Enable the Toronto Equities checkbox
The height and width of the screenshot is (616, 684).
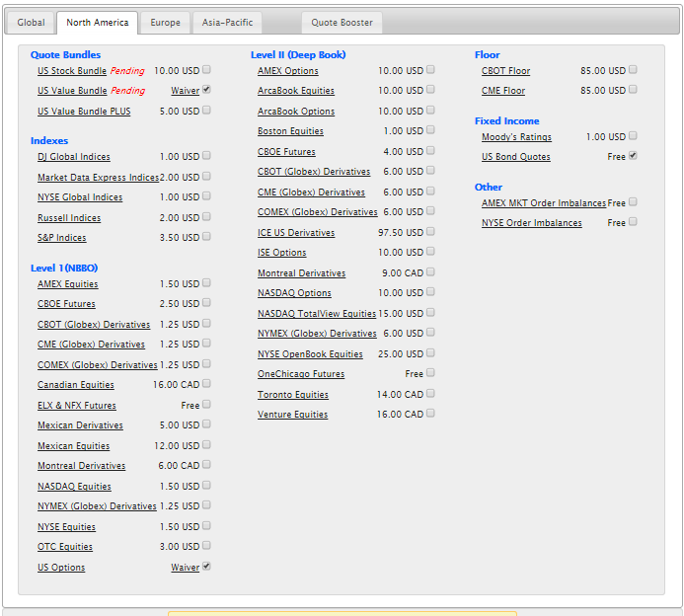tap(430, 394)
